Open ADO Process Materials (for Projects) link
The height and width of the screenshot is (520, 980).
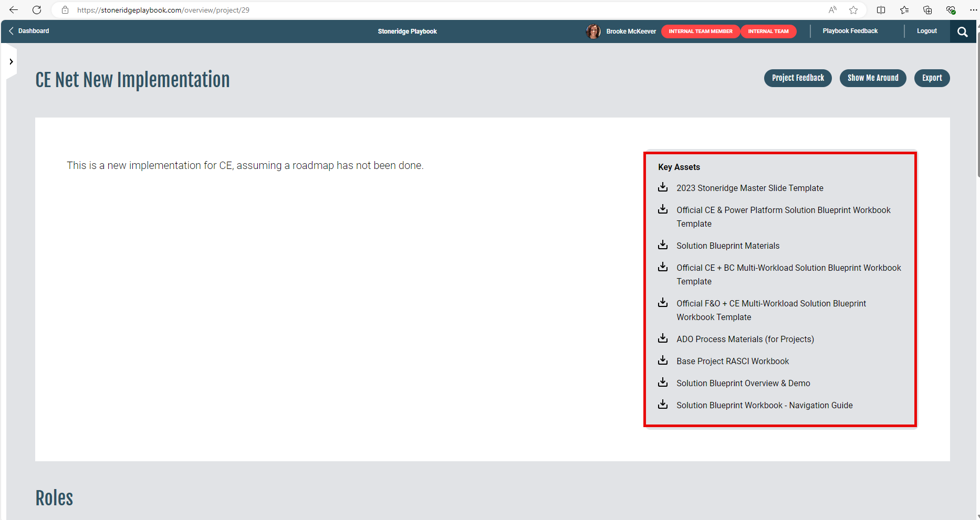coord(745,339)
